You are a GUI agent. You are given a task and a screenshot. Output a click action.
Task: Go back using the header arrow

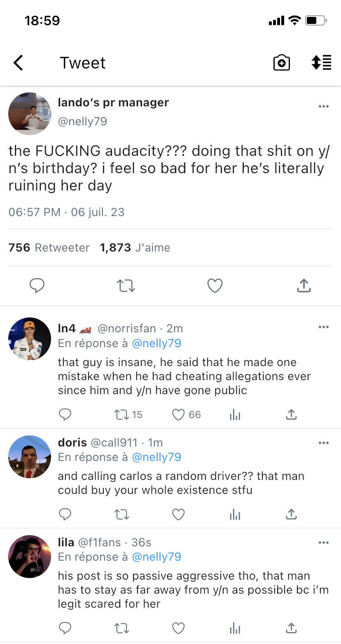tap(19, 63)
